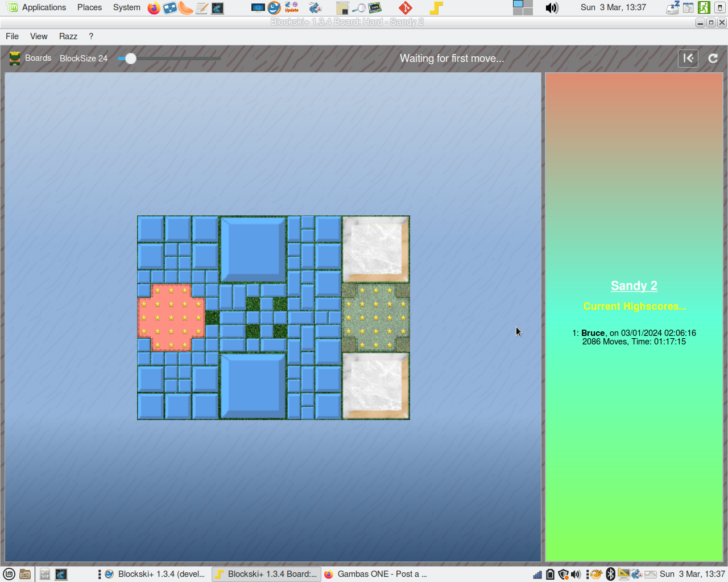Open the View menu

[x=39, y=36]
